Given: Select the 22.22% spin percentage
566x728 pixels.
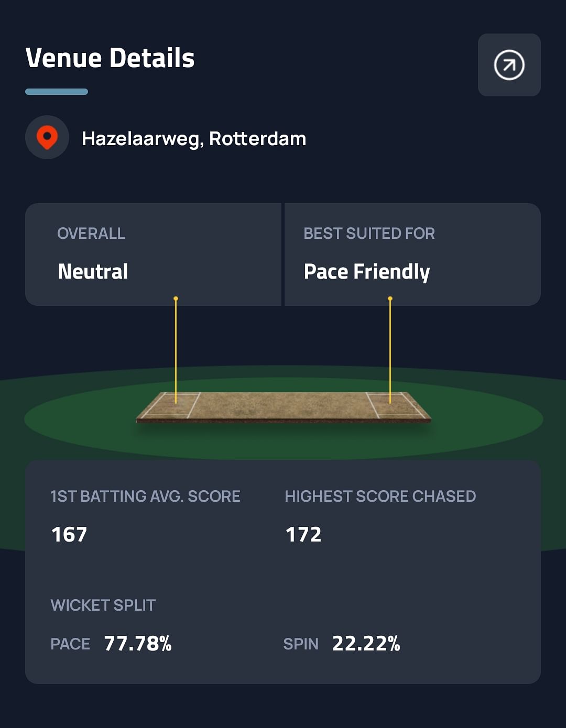Looking at the screenshot, I should (x=366, y=644).
